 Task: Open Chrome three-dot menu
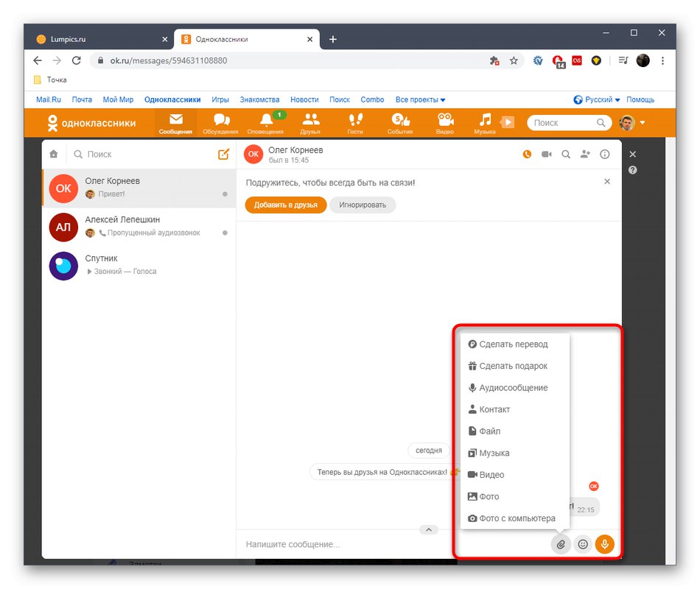pyautogui.click(x=662, y=60)
